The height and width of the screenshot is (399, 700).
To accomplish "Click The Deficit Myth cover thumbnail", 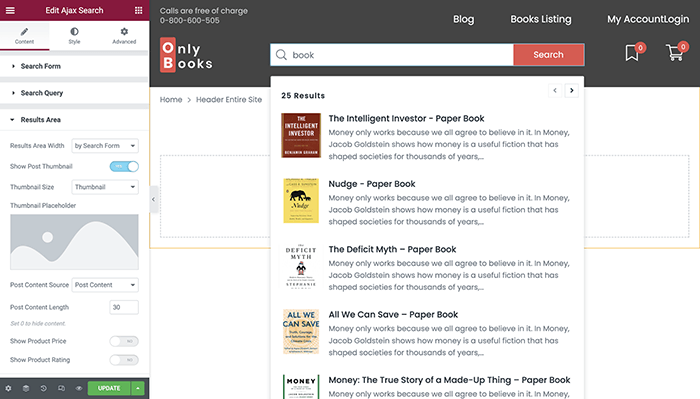I will (x=301, y=266).
